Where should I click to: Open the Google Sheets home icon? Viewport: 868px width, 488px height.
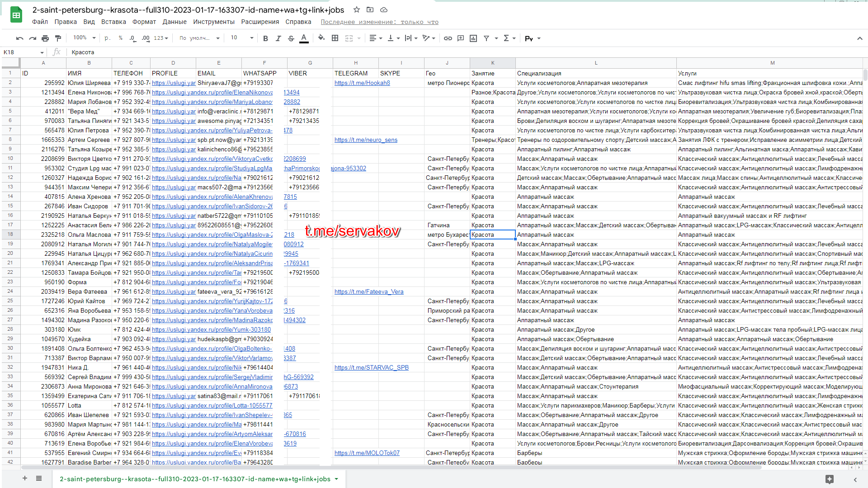[x=16, y=15]
